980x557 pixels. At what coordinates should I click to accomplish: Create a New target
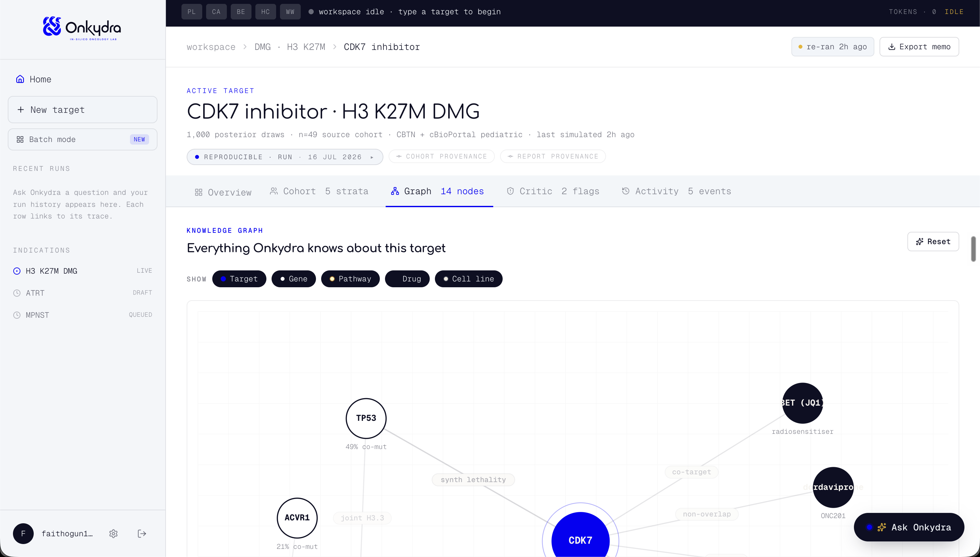pyautogui.click(x=82, y=110)
